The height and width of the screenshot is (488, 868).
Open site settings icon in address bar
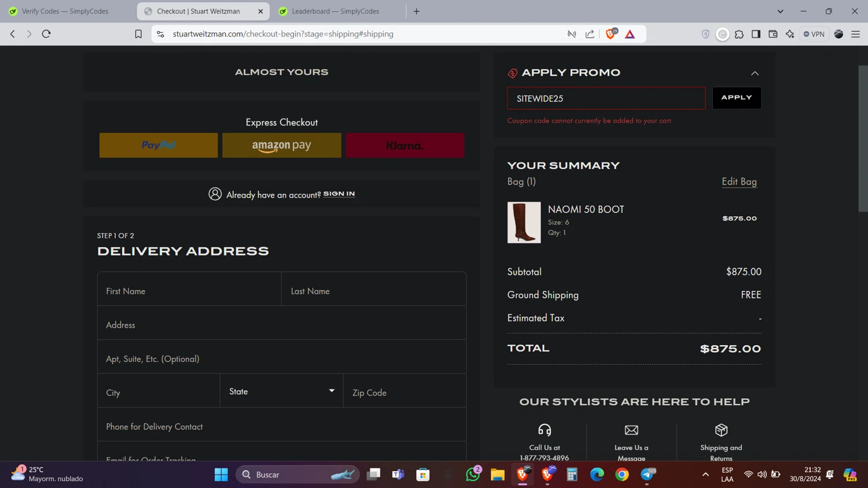[x=161, y=34]
